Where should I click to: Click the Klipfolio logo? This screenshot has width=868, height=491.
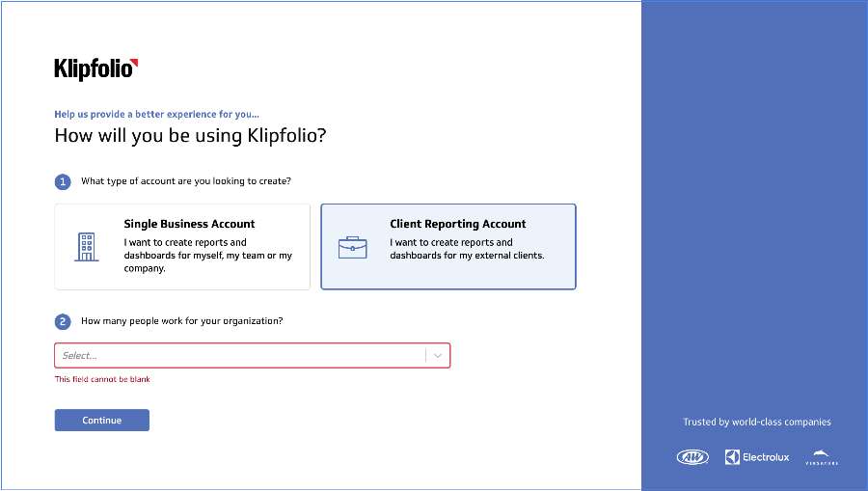95,69
